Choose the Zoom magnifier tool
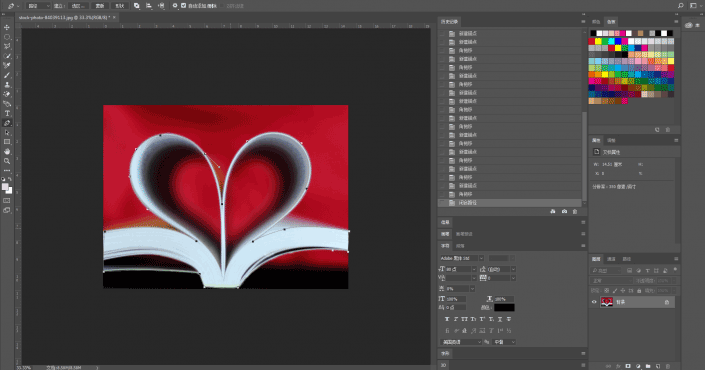 7,161
